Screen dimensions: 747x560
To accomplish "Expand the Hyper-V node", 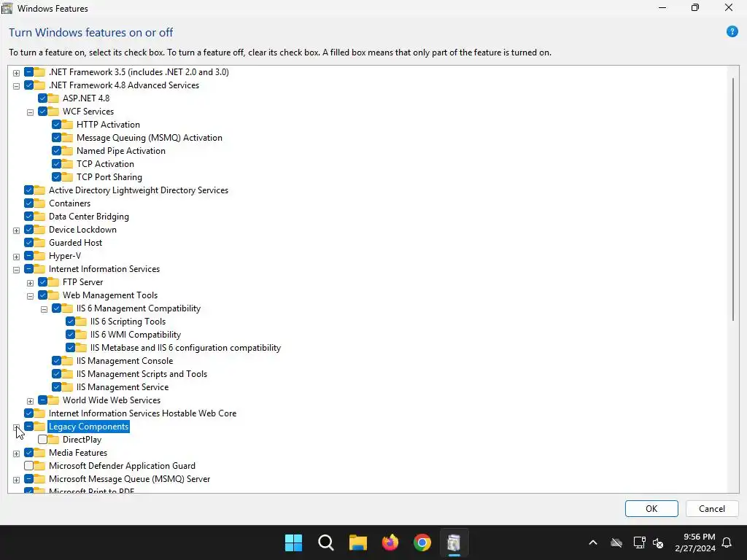I will pyautogui.click(x=16, y=257).
